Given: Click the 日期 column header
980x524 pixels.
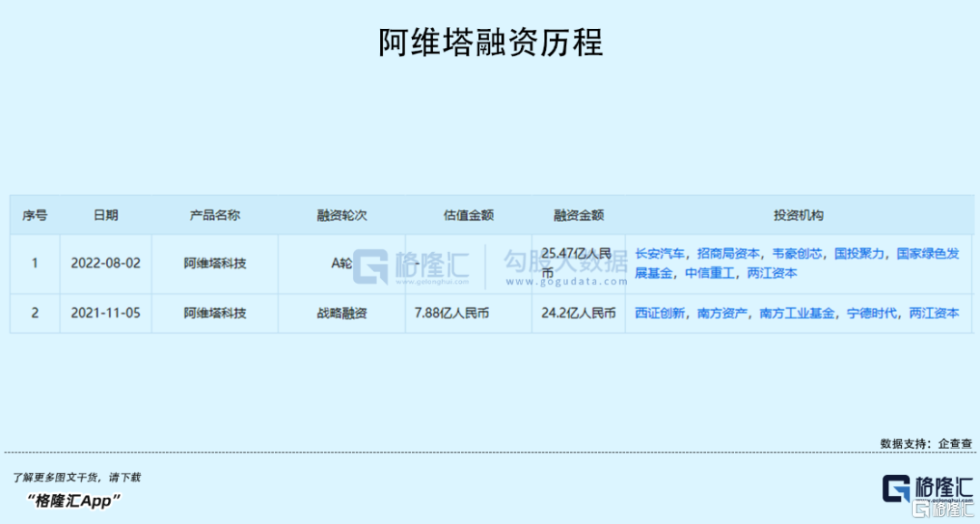Looking at the screenshot, I should tap(105, 216).
